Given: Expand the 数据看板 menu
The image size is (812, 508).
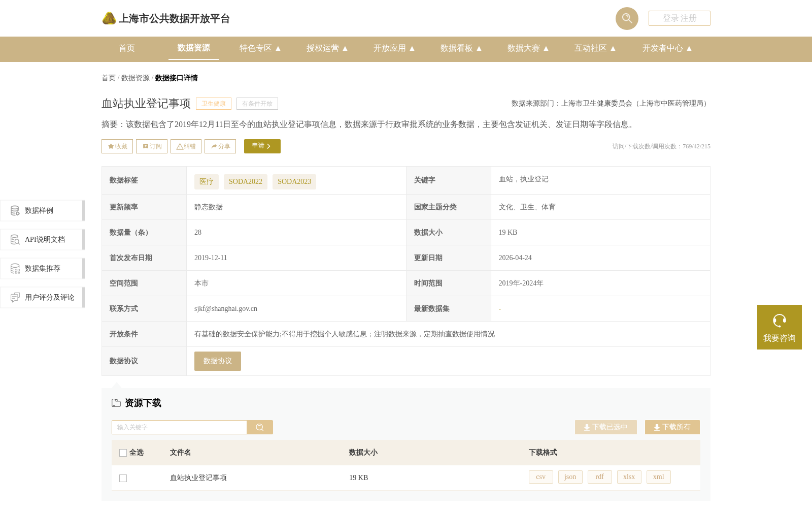Looking at the screenshot, I should 461,48.
